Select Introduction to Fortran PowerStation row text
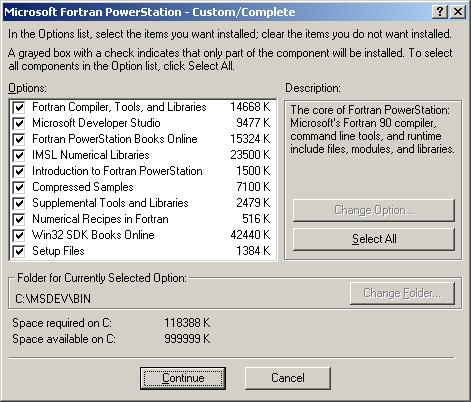The height and width of the screenshot is (402, 471). point(117,171)
